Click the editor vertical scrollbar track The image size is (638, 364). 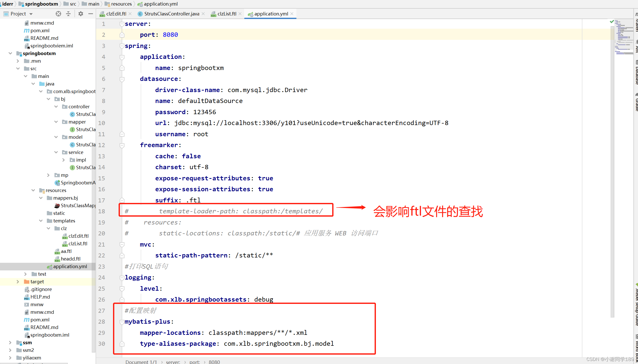tap(612, 178)
